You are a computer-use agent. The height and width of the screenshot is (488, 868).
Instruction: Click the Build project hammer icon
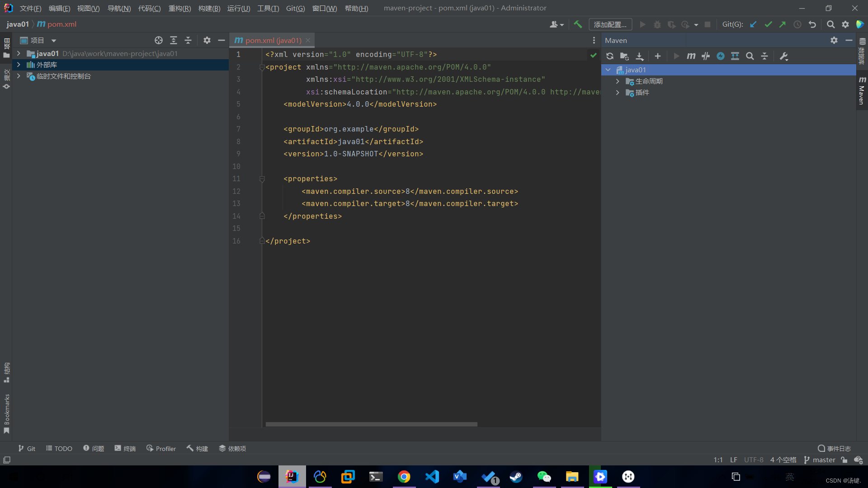click(578, 24)
